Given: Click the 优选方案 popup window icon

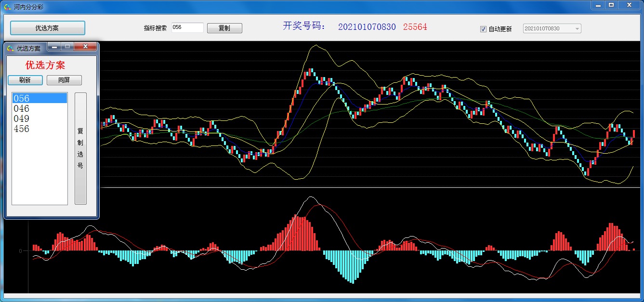Looking at the screenshot, I should 11,48.
